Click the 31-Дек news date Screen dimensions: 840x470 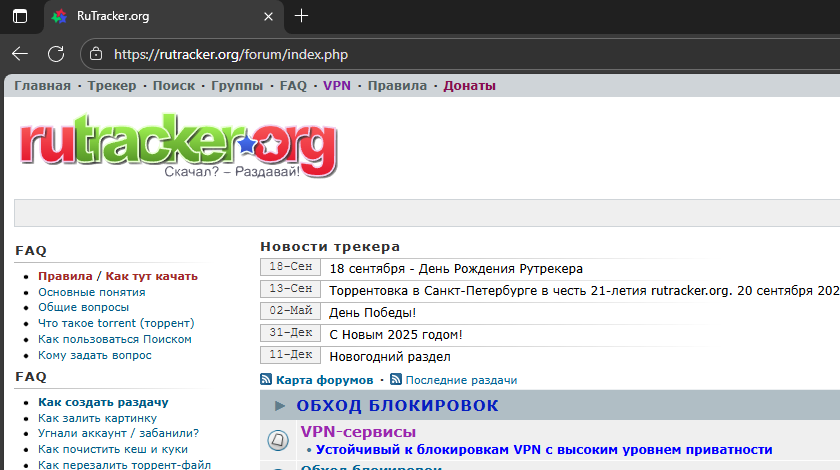pyautogui.click(x=290, y=333)
